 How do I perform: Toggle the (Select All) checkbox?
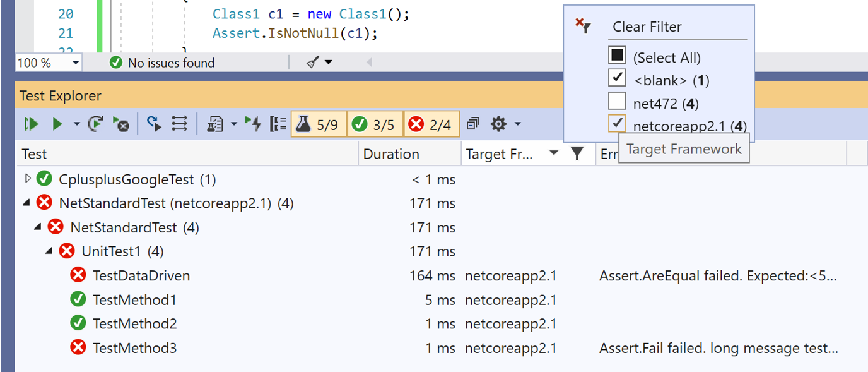(617, 55)
